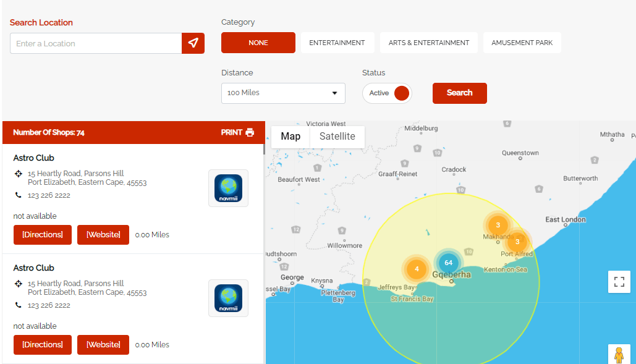
Task: Click the Graaff-Reinet label on map
Action: point(397,174)
